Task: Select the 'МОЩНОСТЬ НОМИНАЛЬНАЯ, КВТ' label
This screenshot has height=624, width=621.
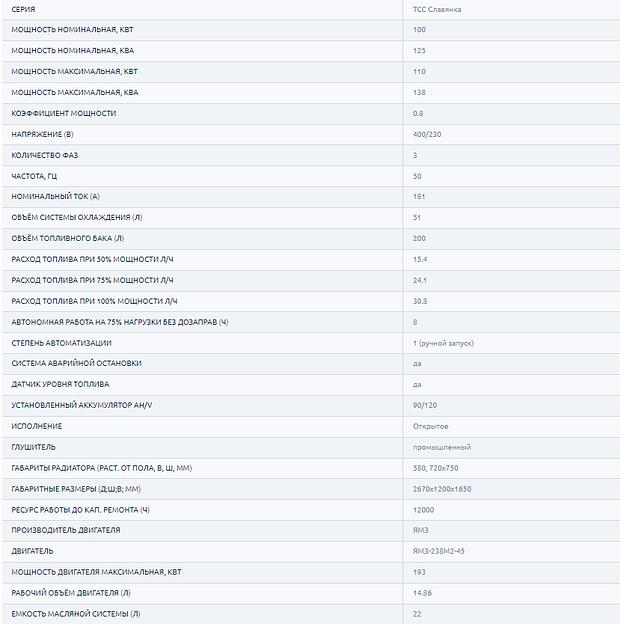Action: click(x=72, y=30)
